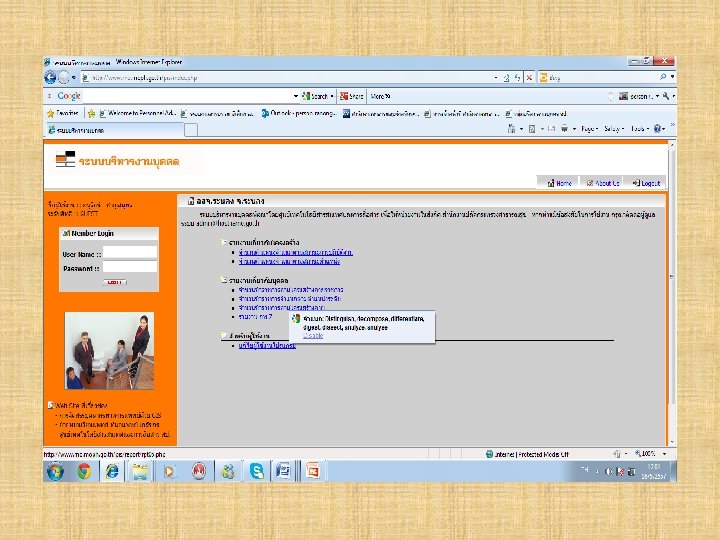The image size is (720, 540).
Task: Close the Google toolbar with its x
Action: tap(50, 96)
